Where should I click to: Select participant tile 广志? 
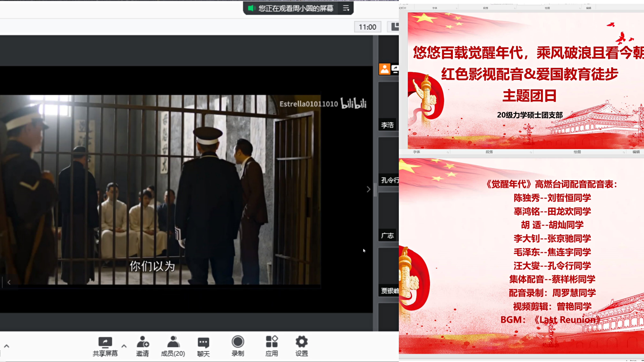(388, 217)
